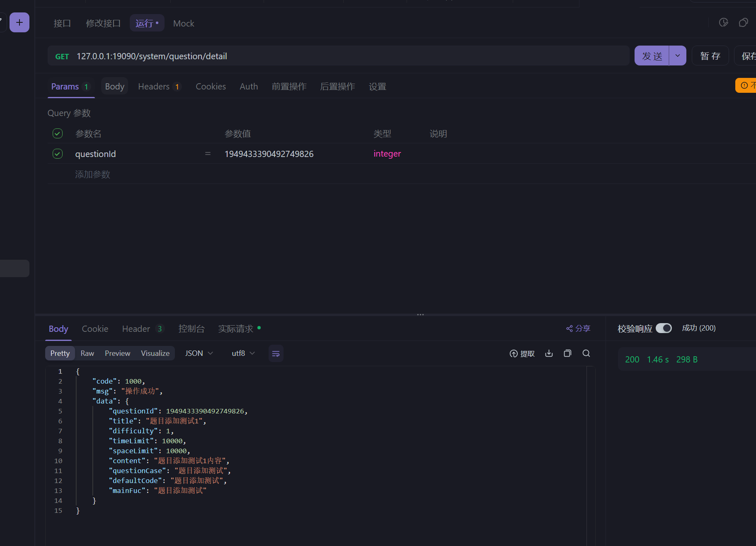Click the orange warning badge at right
The image size is (756, 546).
tap(746, 85)
